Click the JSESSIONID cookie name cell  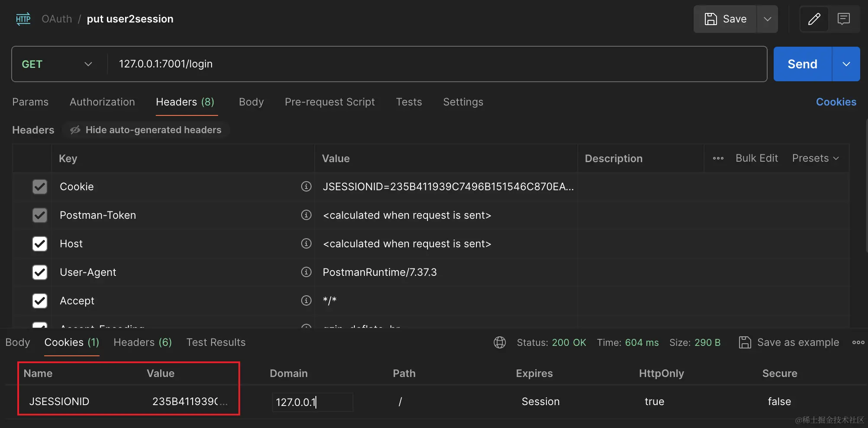pos(59,402)
